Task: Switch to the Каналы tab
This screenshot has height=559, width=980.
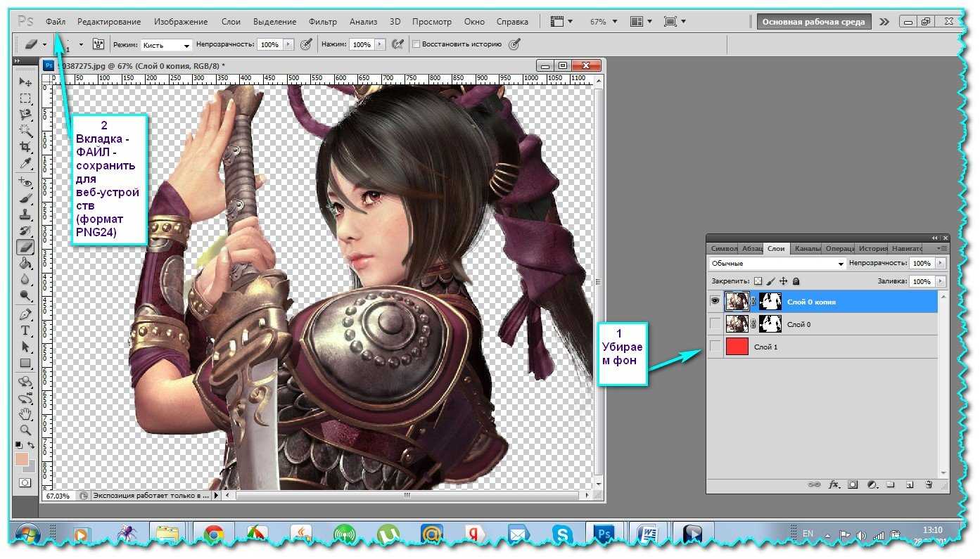Action: [x=807, y=248]
